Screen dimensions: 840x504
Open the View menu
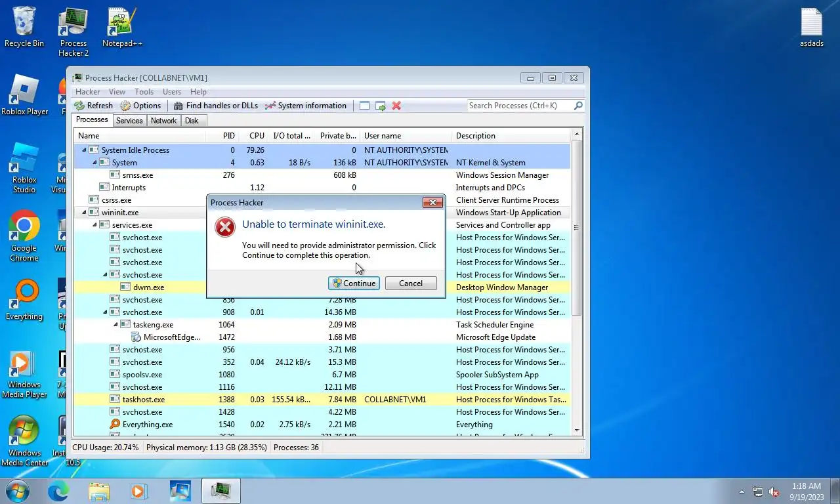click(117, 92)
